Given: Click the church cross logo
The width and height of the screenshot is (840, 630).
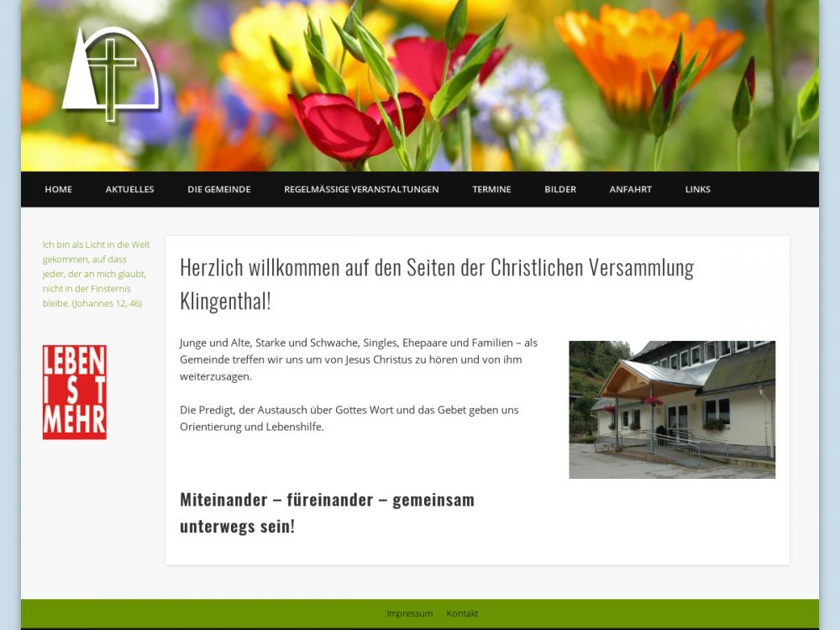Looking at the screenshot, I should point(111,73).
